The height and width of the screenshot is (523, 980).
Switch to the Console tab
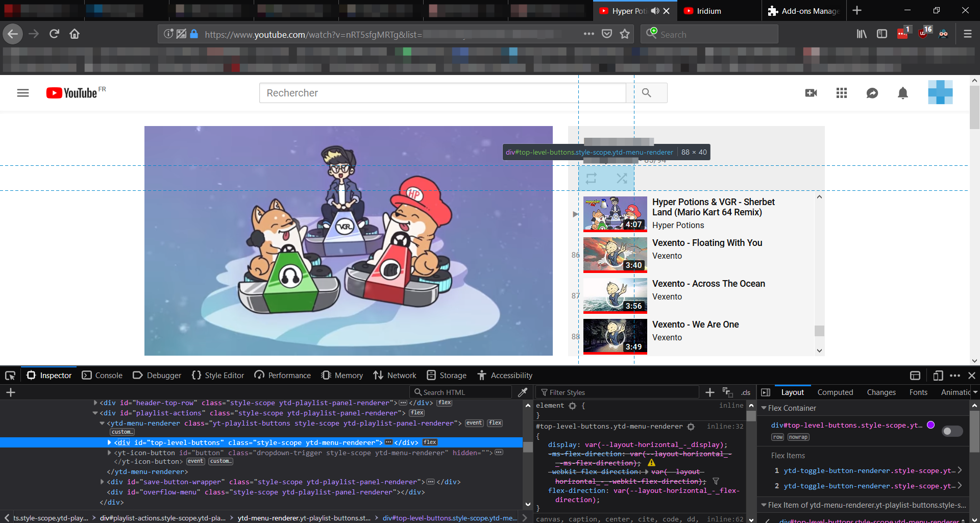click(102, 376)
